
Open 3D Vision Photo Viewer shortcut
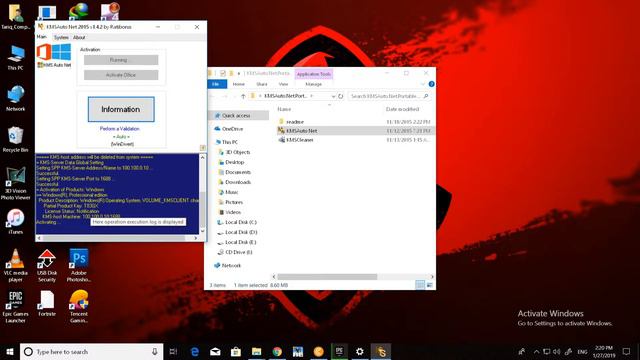(x=15, y=183)
